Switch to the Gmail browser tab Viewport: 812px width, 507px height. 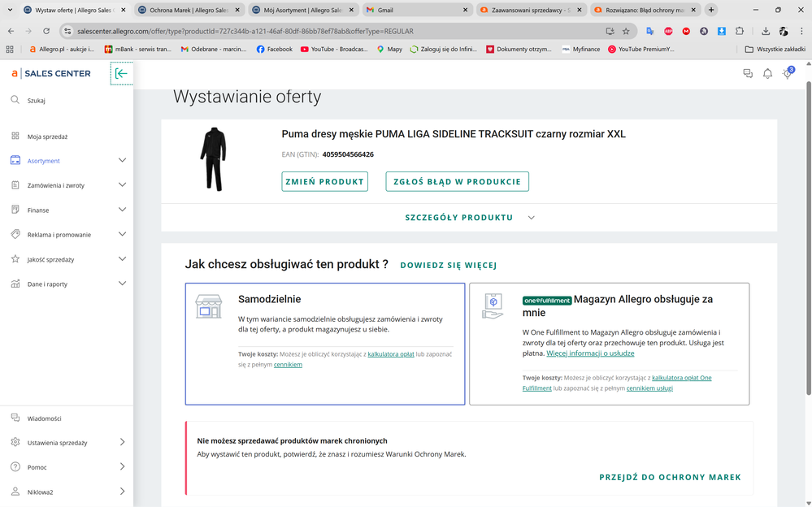[417, 10]
